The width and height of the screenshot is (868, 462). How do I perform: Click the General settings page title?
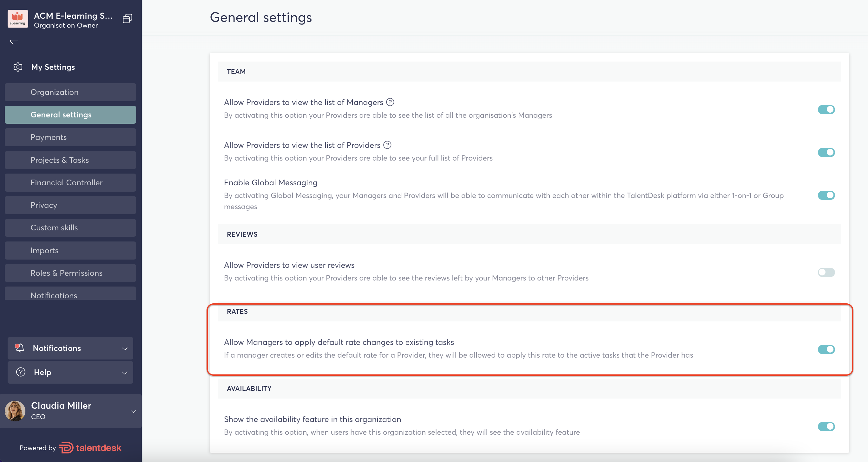pos(261,17)
